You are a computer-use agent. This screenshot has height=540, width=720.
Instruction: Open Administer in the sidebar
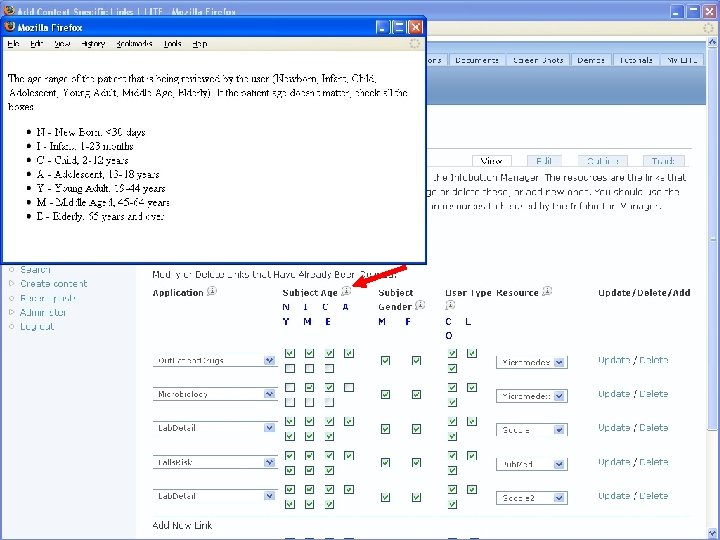click(x=43, y=312)
